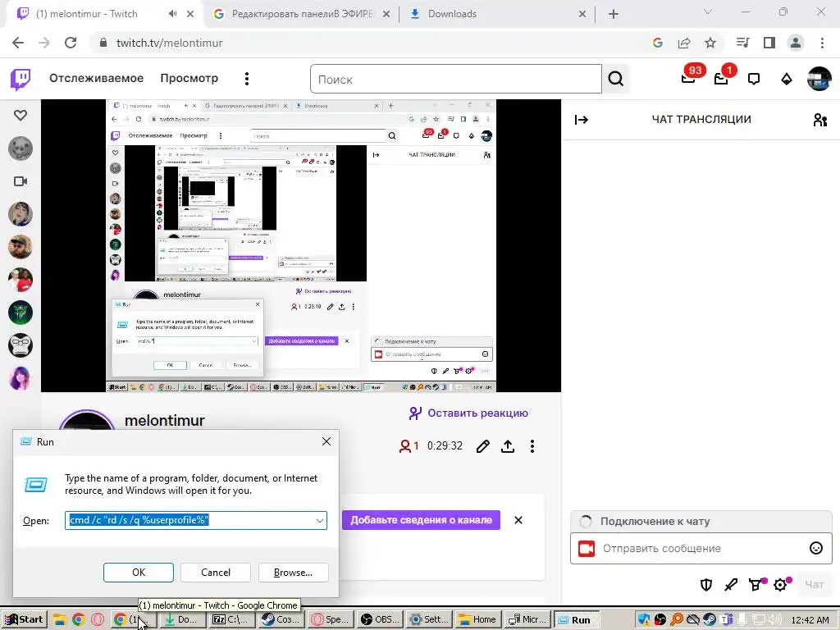
Task: Focus the Отправить сообщение chat input
Action: coord(701,548)
